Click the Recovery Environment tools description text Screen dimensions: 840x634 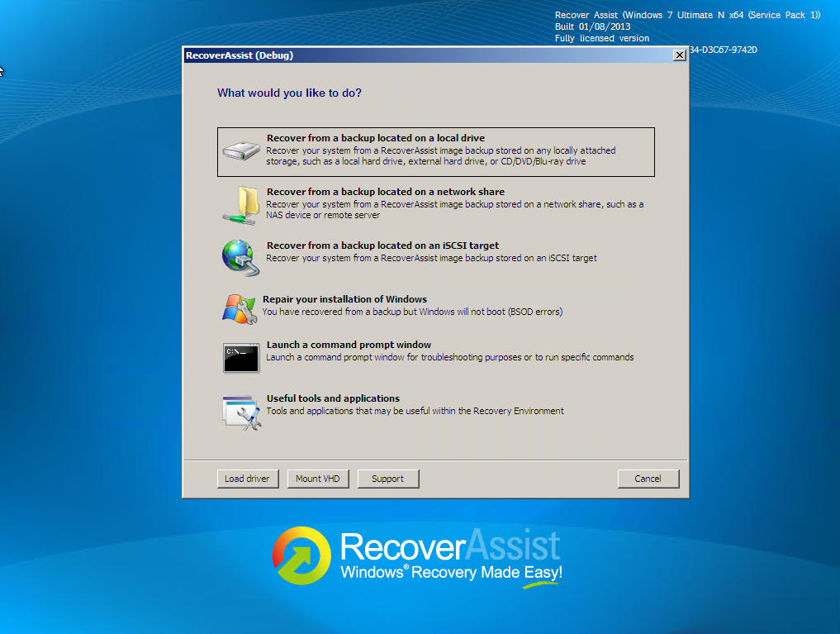point(415,411)
